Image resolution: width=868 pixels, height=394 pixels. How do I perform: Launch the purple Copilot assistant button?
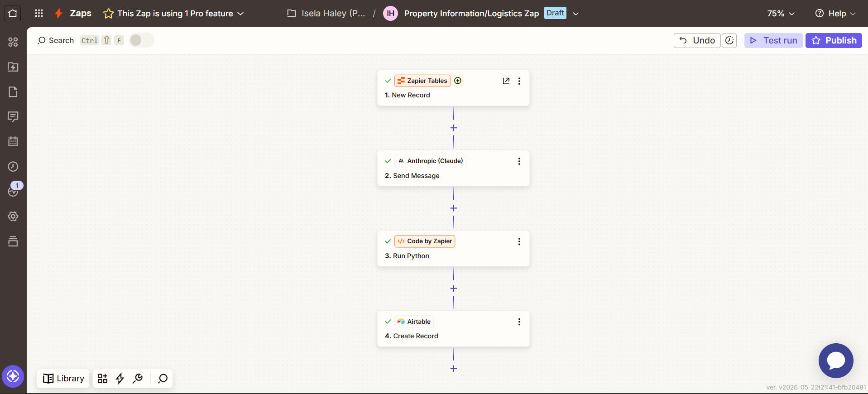[13, 376]
